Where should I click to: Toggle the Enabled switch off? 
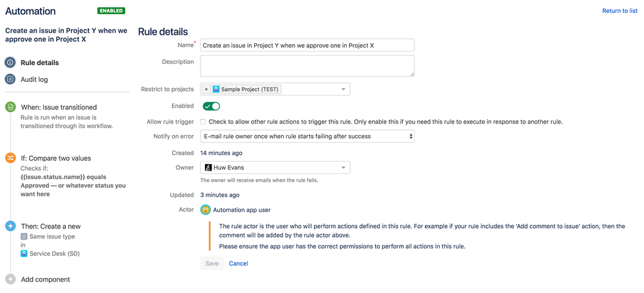(211, 106)
